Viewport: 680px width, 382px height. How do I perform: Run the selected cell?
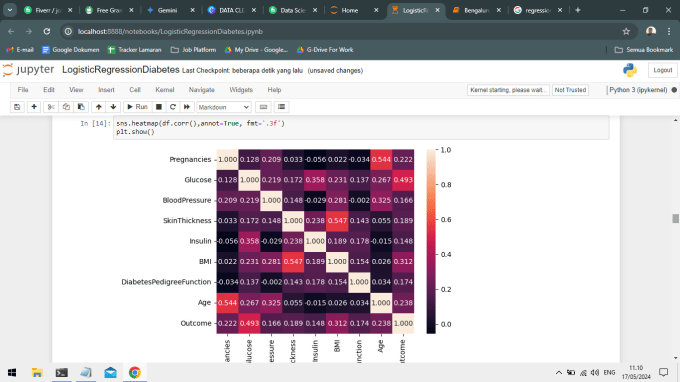coord(137,107)
